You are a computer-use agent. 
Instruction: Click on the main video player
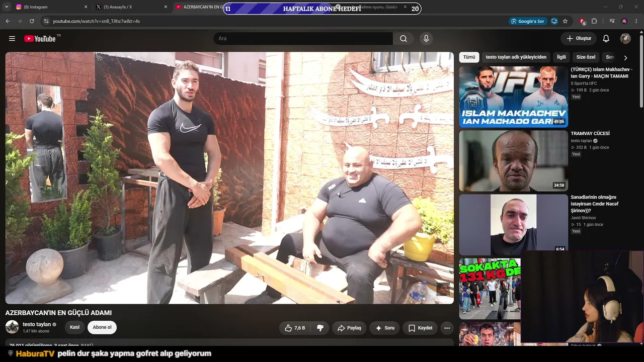[x=229, y=178]
